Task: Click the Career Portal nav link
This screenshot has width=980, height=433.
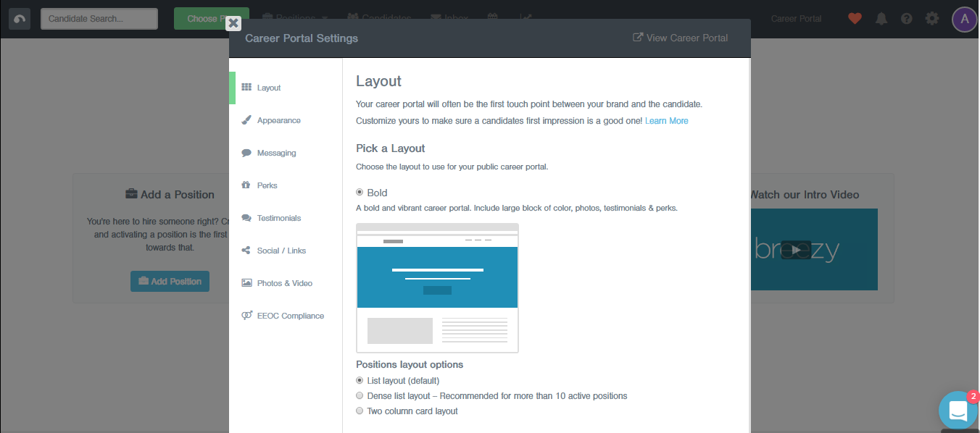Action: pos(796,19)
